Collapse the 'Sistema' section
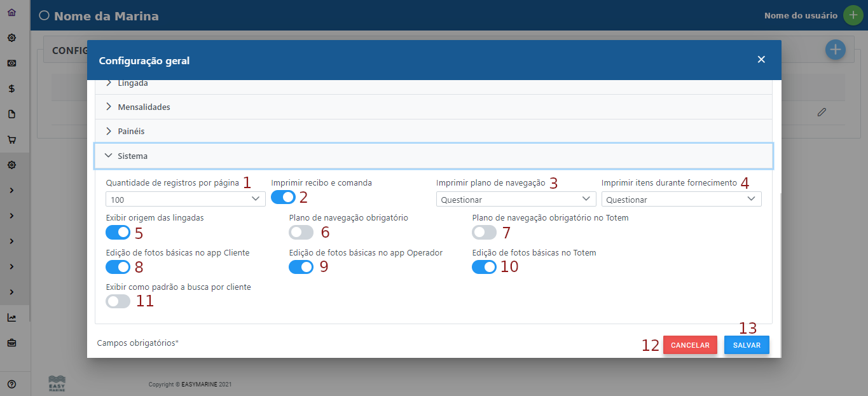The width and height of the screenshot is (868, 396). (x=134, y=155)
